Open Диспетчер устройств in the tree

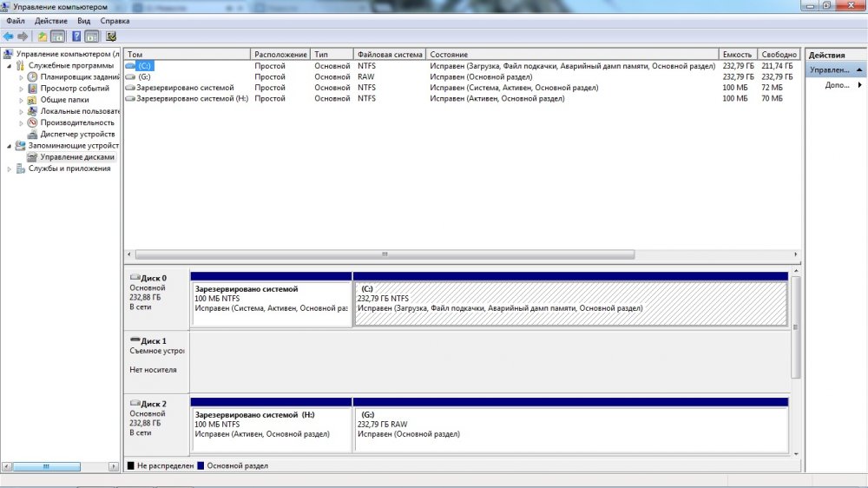coord(76,134)
